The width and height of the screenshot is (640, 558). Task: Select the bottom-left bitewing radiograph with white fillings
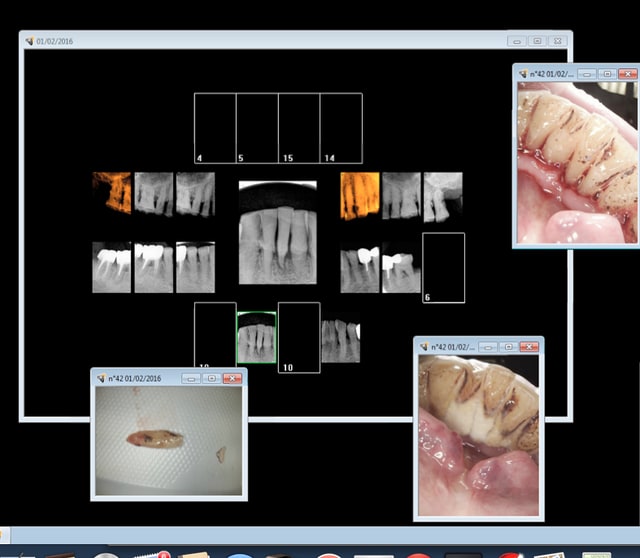click(x=111, y=267)
